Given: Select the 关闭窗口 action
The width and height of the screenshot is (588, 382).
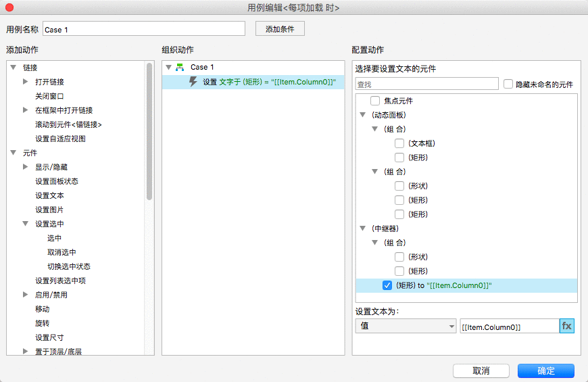Looking at the screenshot, I should click(49, 96).
